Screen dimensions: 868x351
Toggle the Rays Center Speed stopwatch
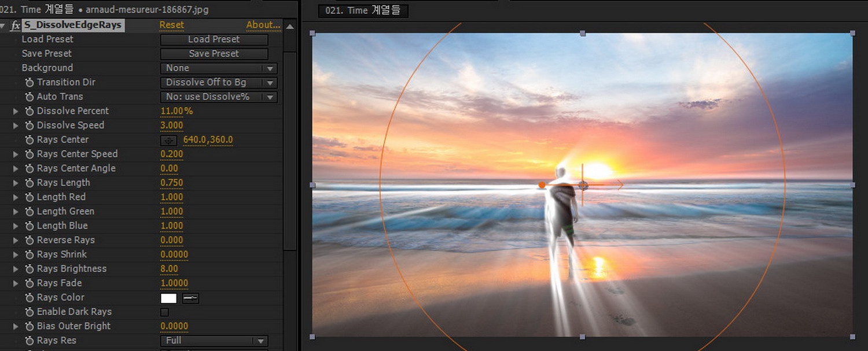pyautogui.click(x=29, y=154)
